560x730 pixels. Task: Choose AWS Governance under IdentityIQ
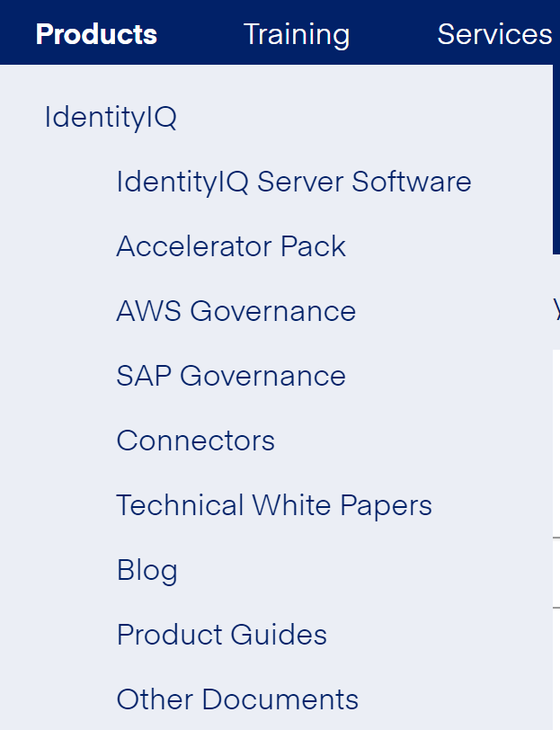(x=236, y=310)
